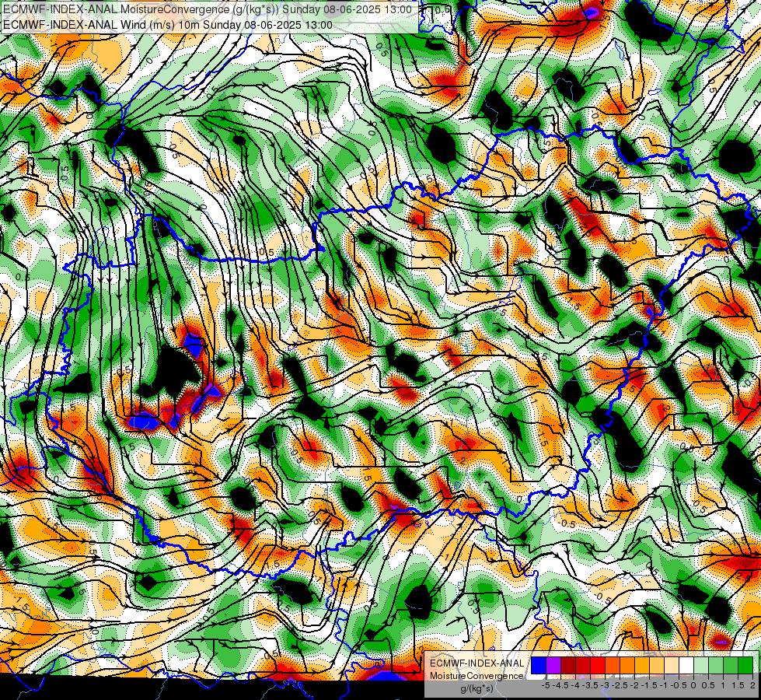The width and height of the screenshot is (761, 700).
Task: Click the blue legend swatch below -5
Action: click(539, 665)
